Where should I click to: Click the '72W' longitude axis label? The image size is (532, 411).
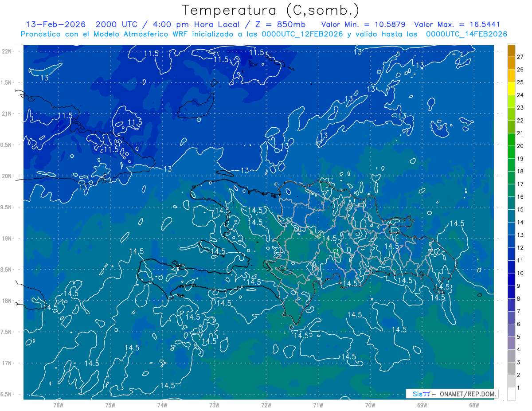(266, 405)
